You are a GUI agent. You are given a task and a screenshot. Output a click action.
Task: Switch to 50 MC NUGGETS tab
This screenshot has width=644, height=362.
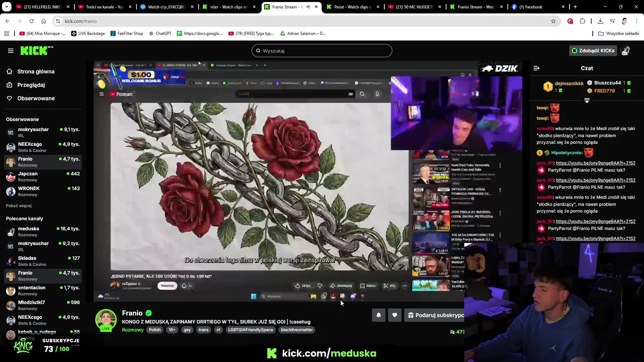415,7
